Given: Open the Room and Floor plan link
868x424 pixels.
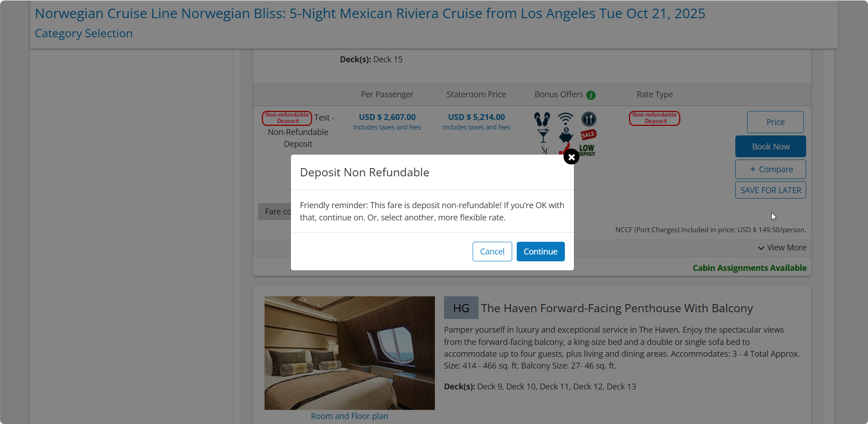Looking at the screenshot, I should pyautogui.click(x=349, y=416).
